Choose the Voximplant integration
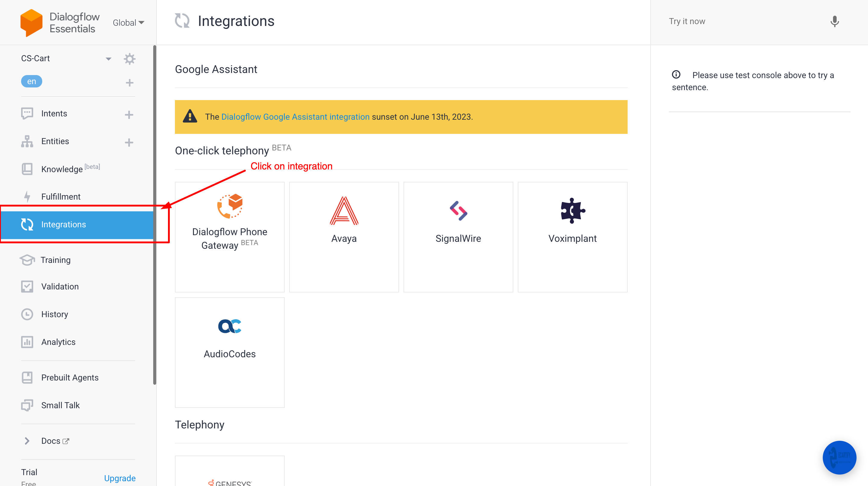The height and width of the screenshot is (486, 868). point(572,236)
